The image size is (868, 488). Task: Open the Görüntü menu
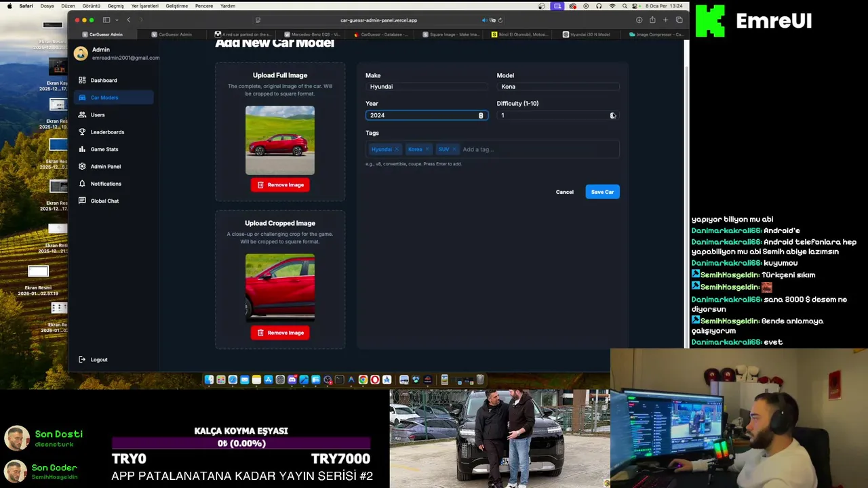[91, 6]
